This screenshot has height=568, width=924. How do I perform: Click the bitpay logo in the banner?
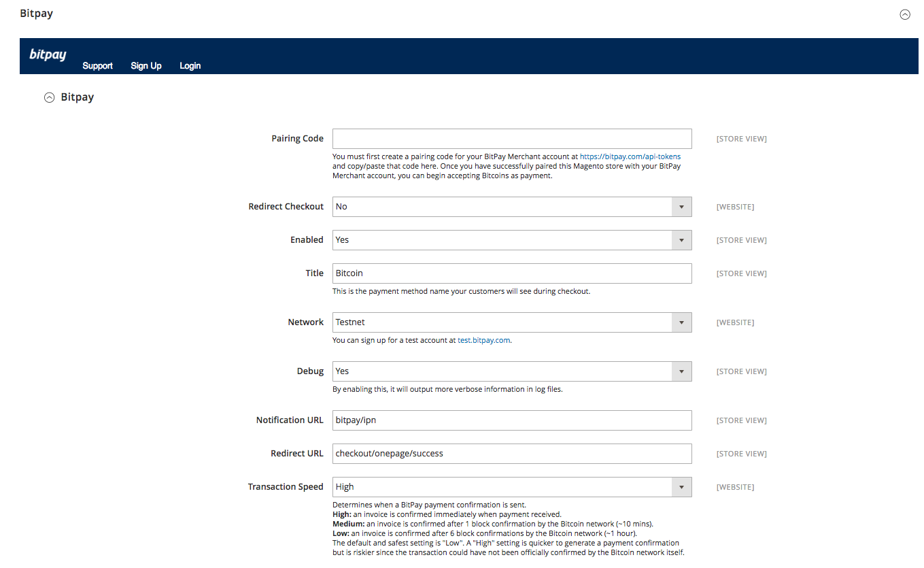[x=48, y=55]
